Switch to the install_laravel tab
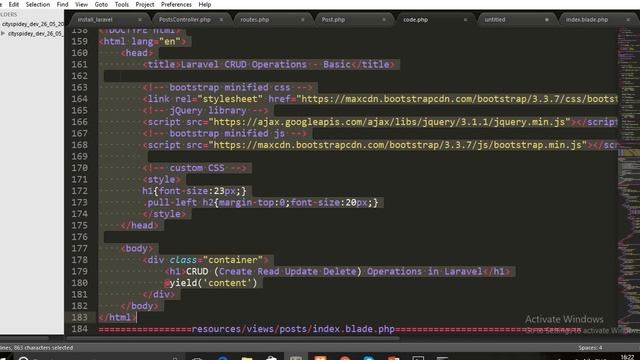 point(95,20)
